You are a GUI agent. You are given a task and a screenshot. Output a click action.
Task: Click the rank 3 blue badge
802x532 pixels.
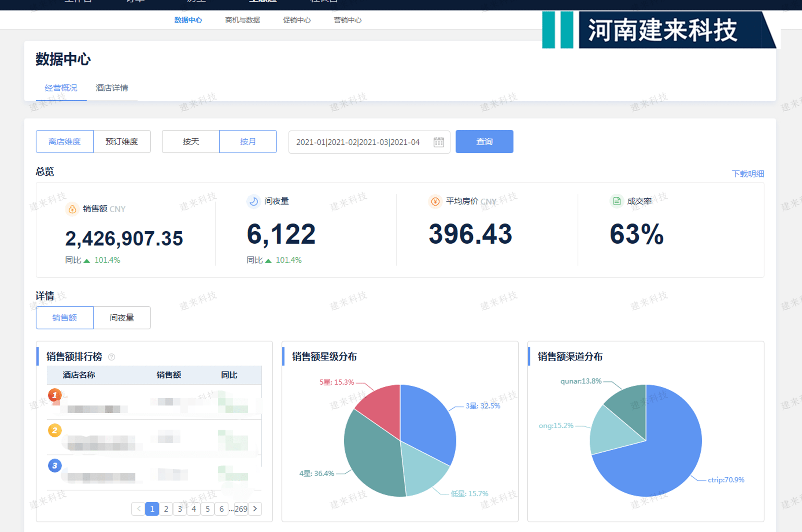tap(55, 466)
